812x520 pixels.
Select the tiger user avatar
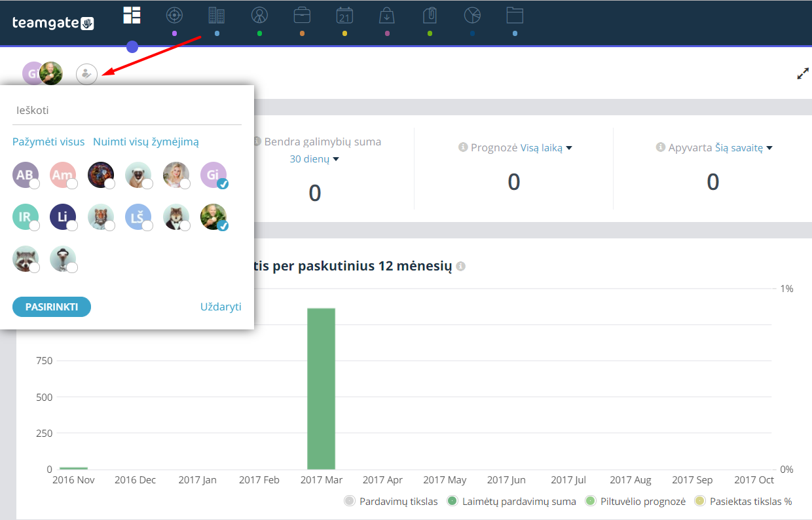pos(101,217)
